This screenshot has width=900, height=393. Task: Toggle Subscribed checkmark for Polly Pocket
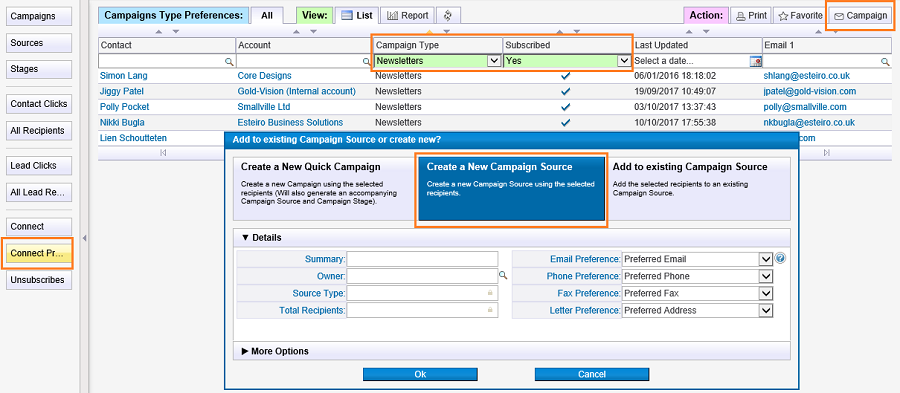[x=565, y=107]
